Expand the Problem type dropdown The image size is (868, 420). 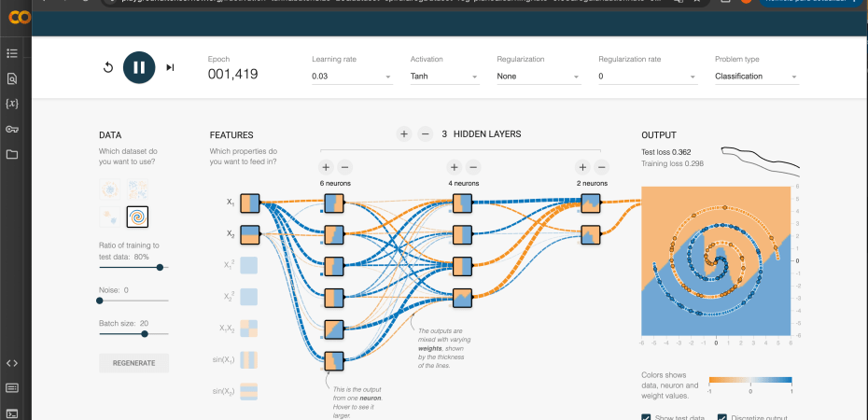point(756,77)
